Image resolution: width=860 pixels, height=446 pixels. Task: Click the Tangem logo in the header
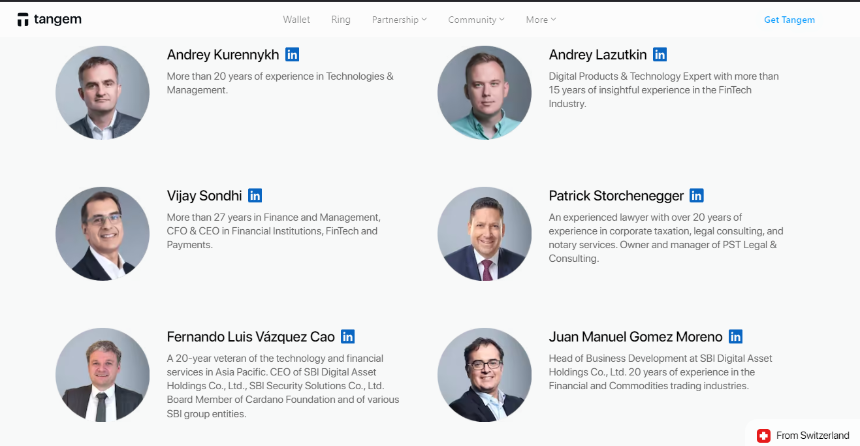point(49,20)
